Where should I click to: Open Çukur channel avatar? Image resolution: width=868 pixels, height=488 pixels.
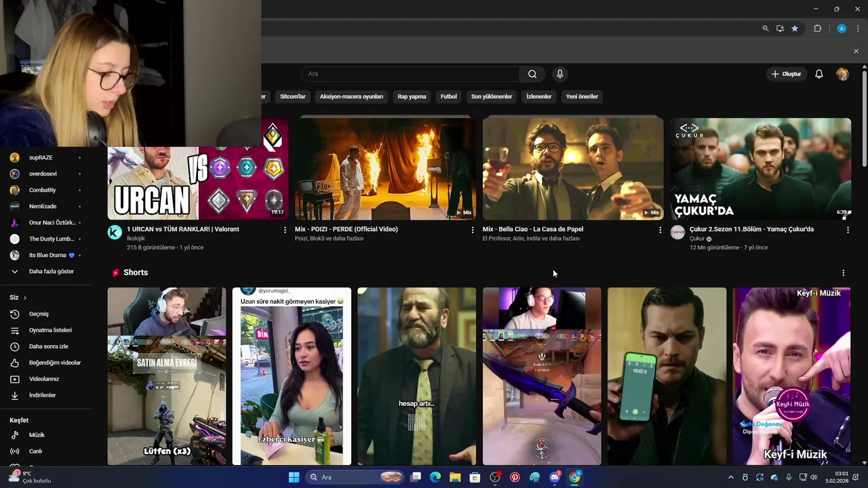677,232
